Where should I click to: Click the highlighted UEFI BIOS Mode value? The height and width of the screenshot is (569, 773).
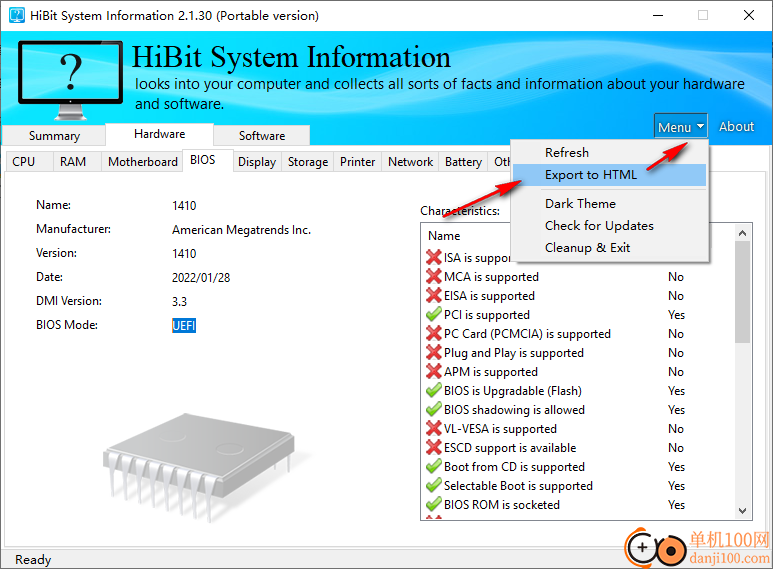(184, 325)
